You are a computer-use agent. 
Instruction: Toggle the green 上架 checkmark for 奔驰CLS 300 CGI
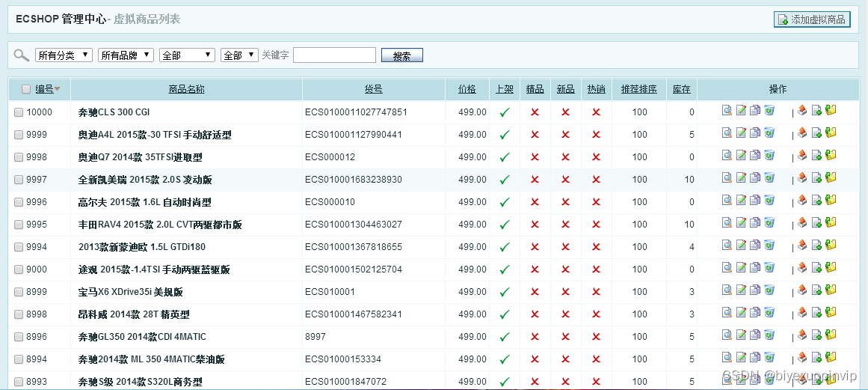(x=505, y=112)
